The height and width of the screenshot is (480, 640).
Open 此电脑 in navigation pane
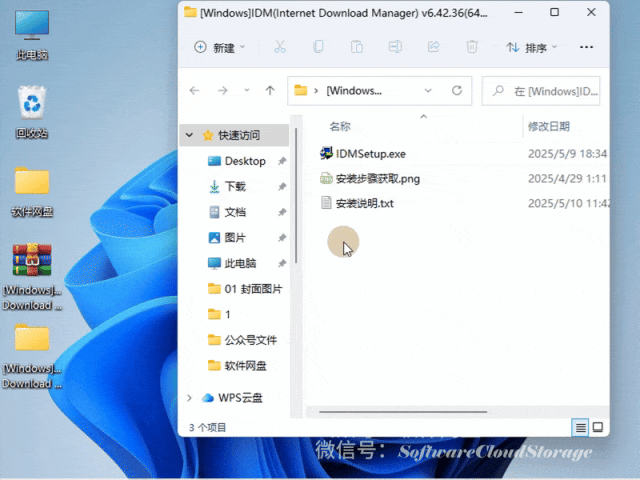click(x=240, y=263)
